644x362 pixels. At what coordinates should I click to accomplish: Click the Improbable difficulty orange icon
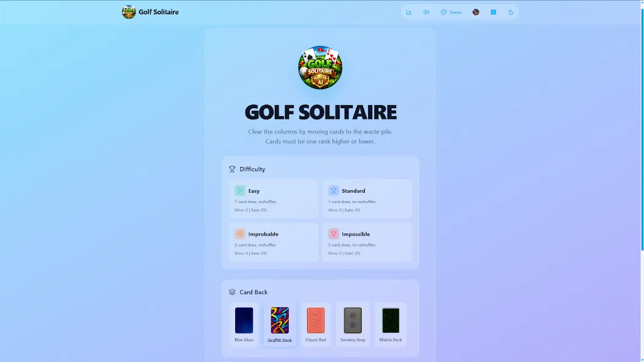[x=240, y=234]
